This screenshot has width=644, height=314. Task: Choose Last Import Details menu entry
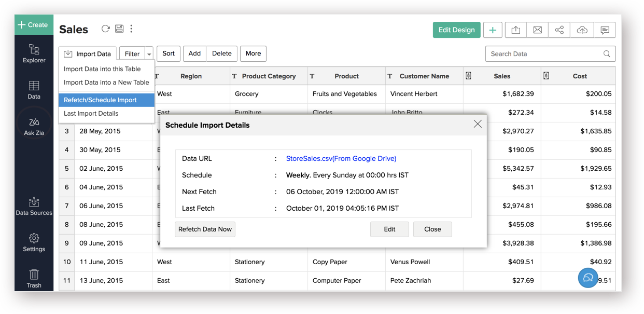pyautogui.click(x=91, y=114)
